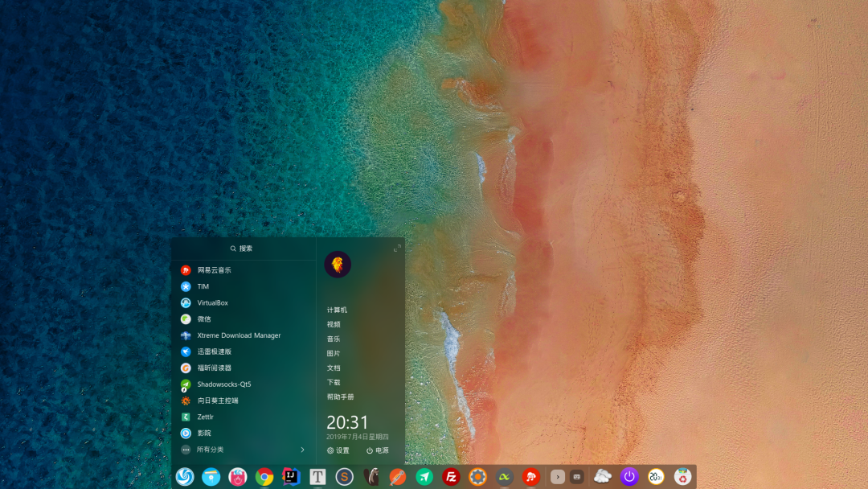Launch FileZilla from the dock
The width and height of the screenshot is (868, 489).
coord(450,476)
